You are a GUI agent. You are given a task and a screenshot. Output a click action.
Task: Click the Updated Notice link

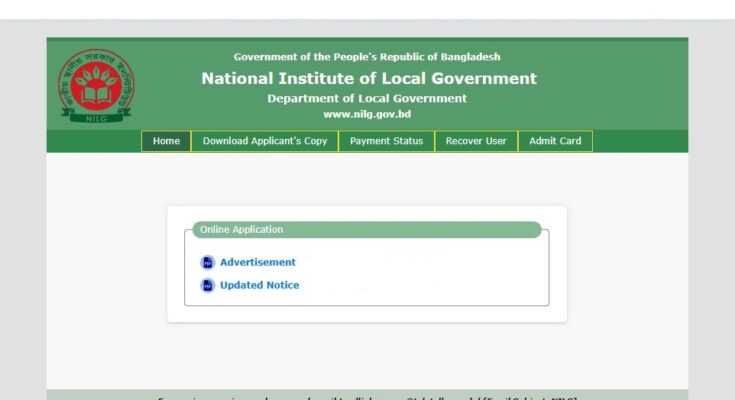click(x=259, y=285)
